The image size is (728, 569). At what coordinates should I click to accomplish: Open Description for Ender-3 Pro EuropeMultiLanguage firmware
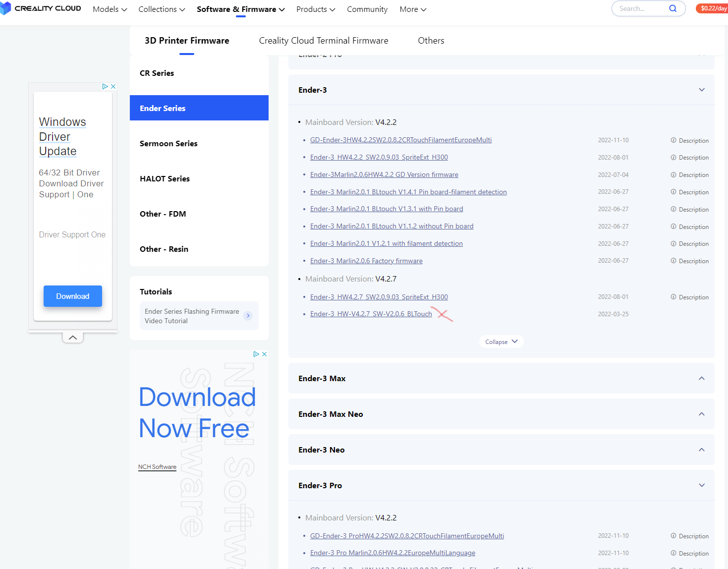click(690, 553)
